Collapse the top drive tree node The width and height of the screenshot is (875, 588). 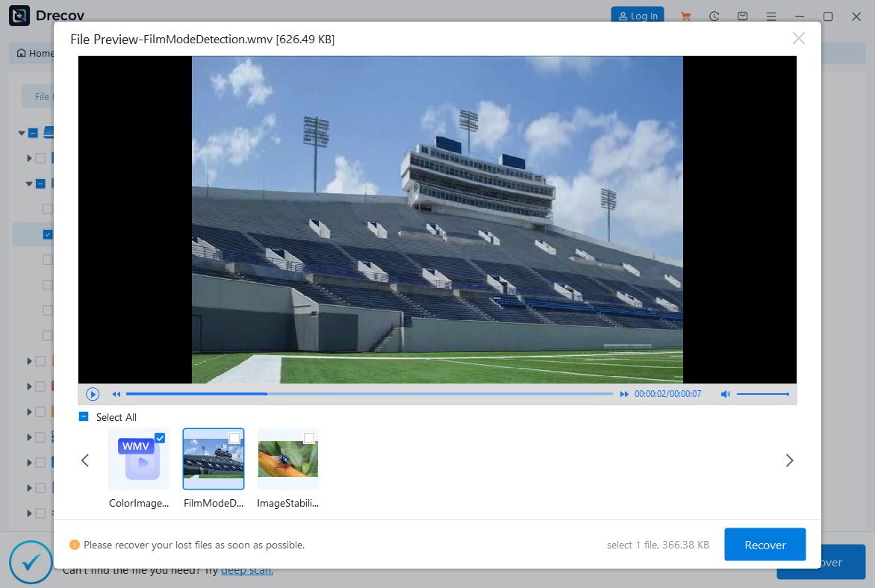tap(22, 134)
